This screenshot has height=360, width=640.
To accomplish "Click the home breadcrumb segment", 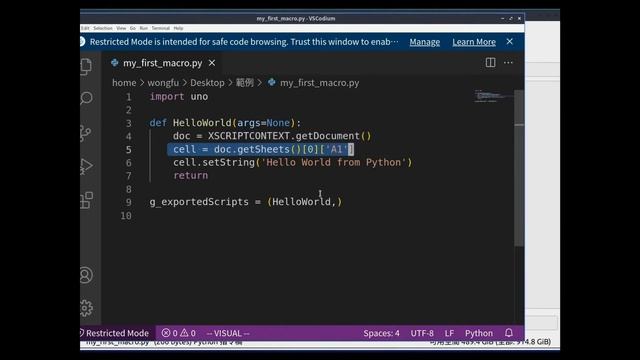I will [124, 83].
